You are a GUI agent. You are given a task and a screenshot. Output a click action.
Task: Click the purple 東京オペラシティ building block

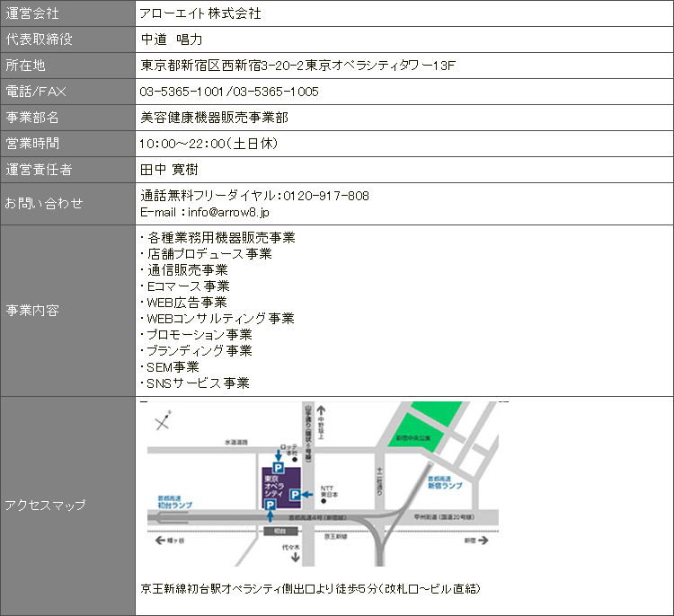coord(281,488)
